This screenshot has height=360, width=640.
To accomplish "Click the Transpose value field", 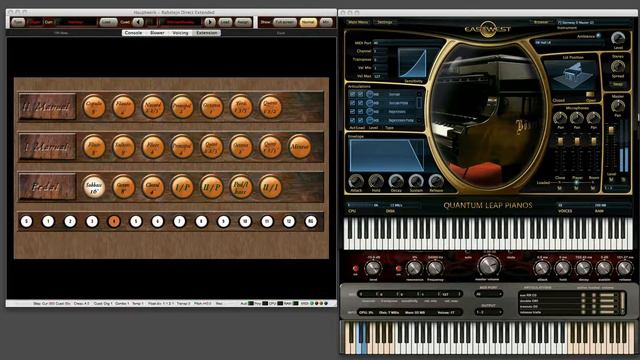I will 380,60.
